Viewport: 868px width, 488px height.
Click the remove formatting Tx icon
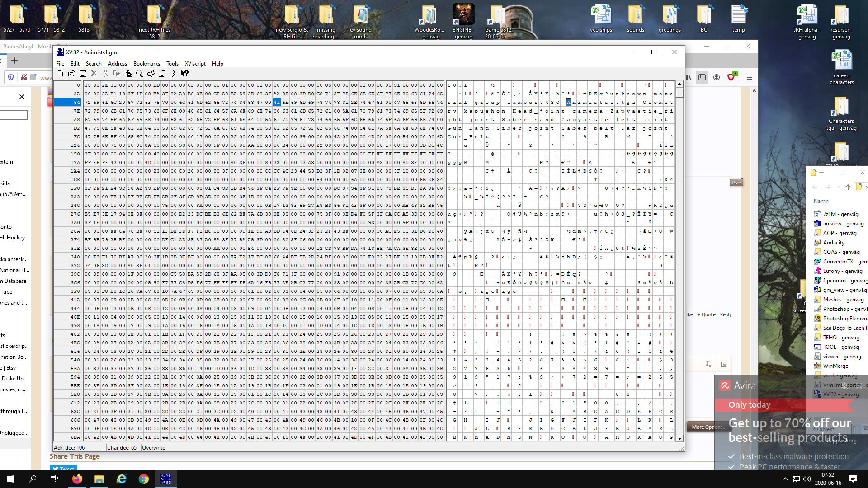coord(708,364)
